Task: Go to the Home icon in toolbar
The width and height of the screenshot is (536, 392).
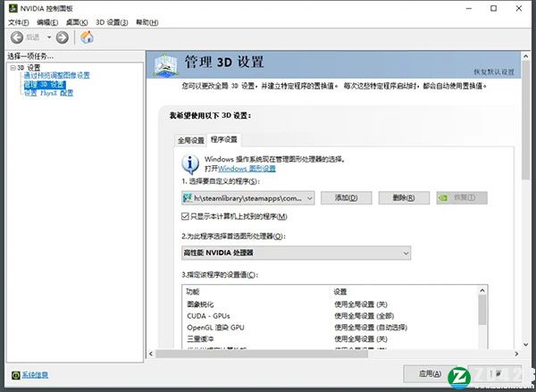Action: (x=87, y=37)
